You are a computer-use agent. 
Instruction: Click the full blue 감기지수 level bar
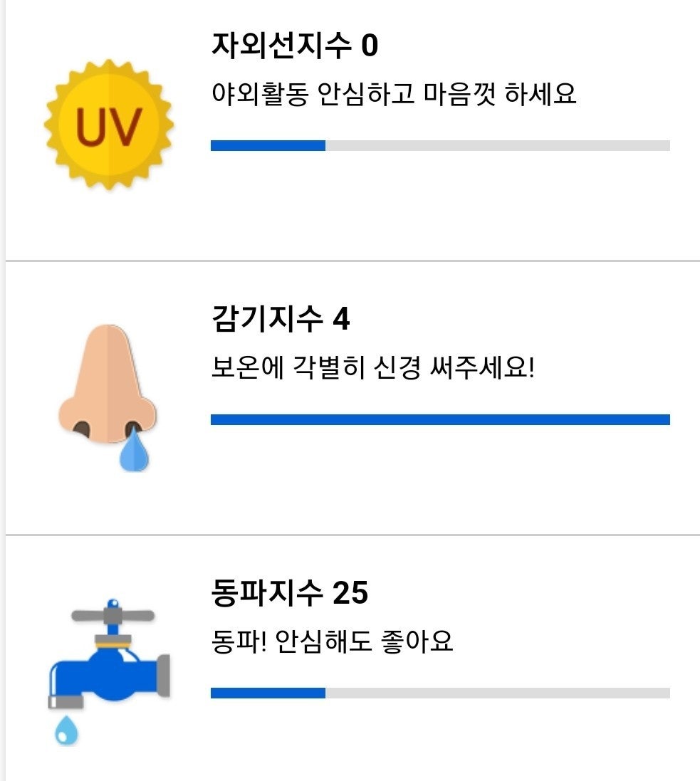(440, 419)
